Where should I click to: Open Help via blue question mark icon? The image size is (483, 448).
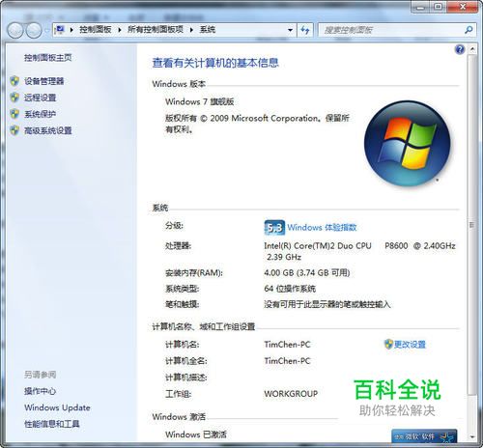[x=460, y=49]
